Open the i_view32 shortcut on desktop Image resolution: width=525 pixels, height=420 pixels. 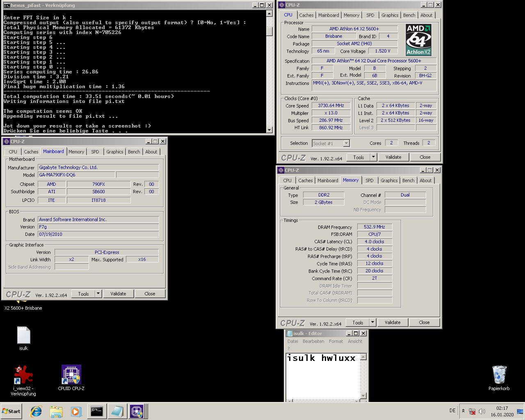pos(23,380)
